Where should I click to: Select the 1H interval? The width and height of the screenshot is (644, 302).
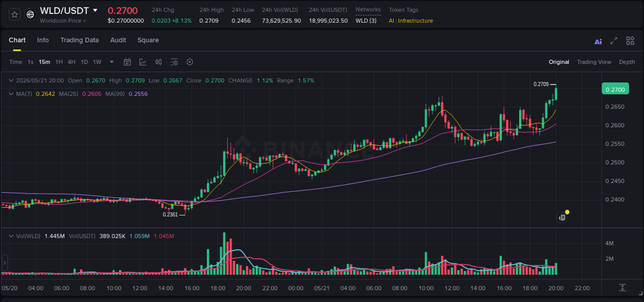[59, 62]
